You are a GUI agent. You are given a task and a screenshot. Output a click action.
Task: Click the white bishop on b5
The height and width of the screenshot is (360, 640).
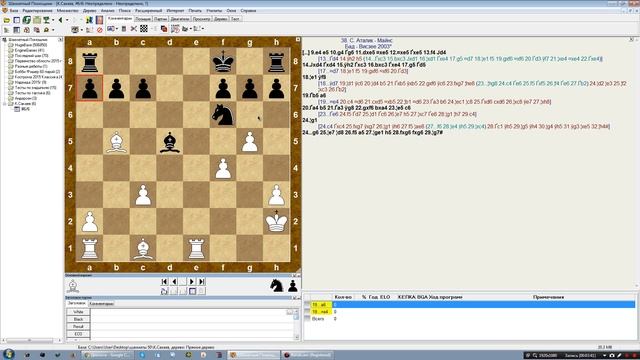coord(116,142)
